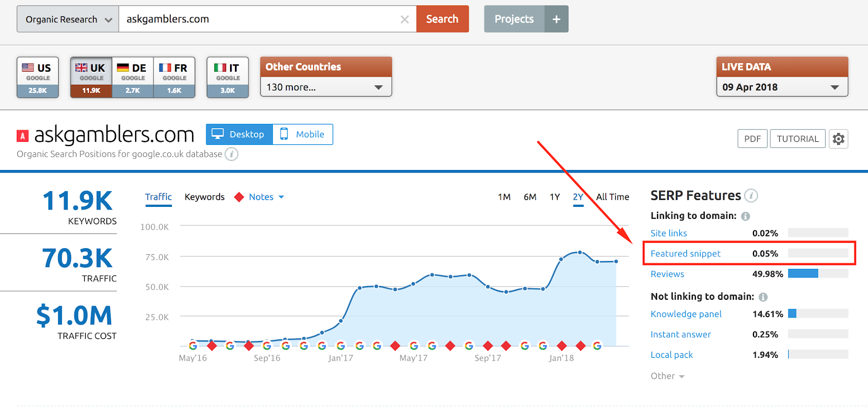The image size is (868, 410).
Task: Set chart range to 1M
Action: (504, 197)
